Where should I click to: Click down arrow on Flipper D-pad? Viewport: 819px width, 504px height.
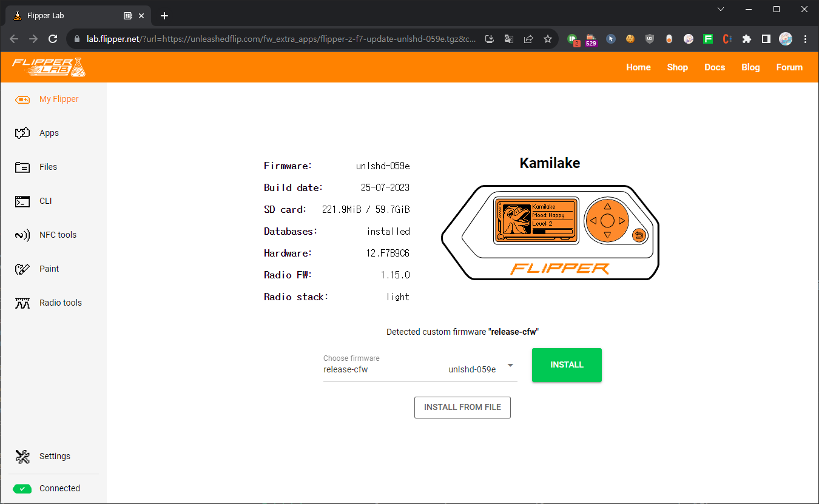(607, 235)
